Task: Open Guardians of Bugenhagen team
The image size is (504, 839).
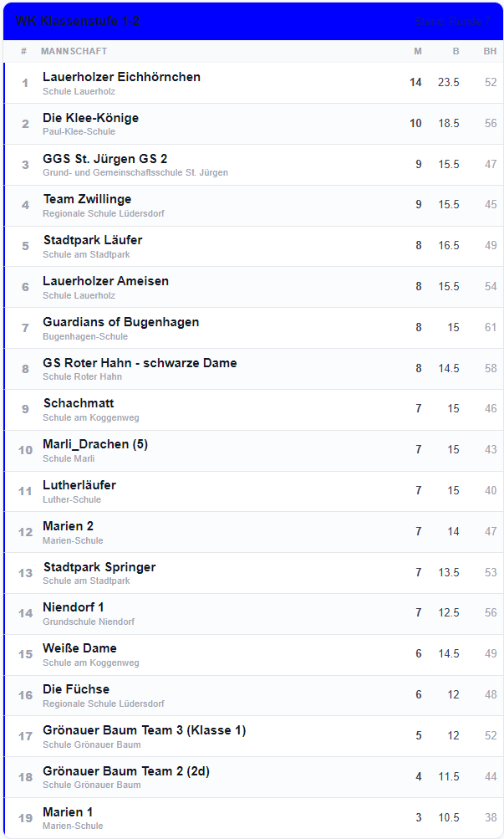Action: pyautogui.click(x=120, y=322)
